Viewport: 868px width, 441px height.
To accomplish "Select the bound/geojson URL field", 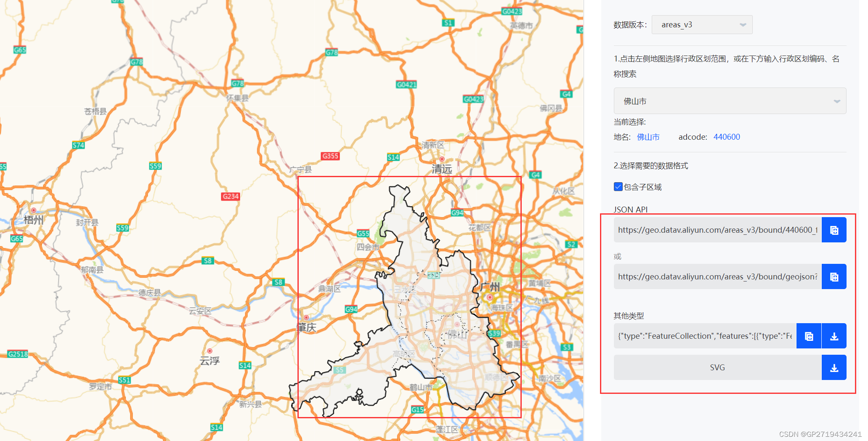I will 717,277.
